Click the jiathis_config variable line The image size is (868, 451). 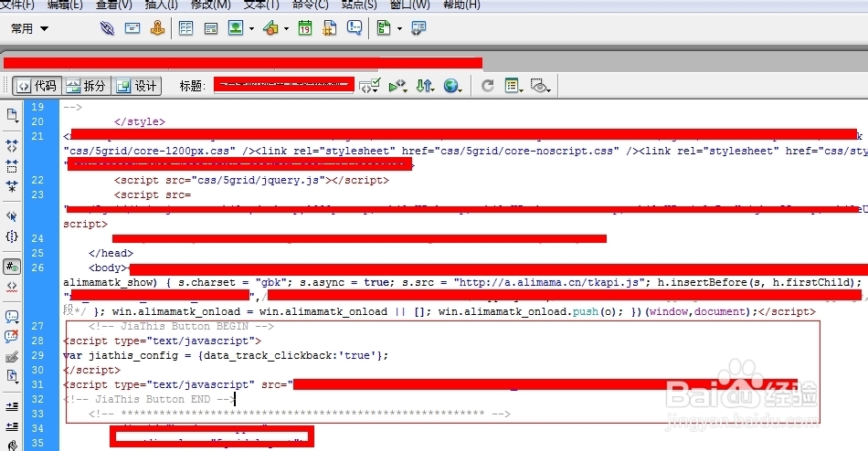[x=226, y=355]
